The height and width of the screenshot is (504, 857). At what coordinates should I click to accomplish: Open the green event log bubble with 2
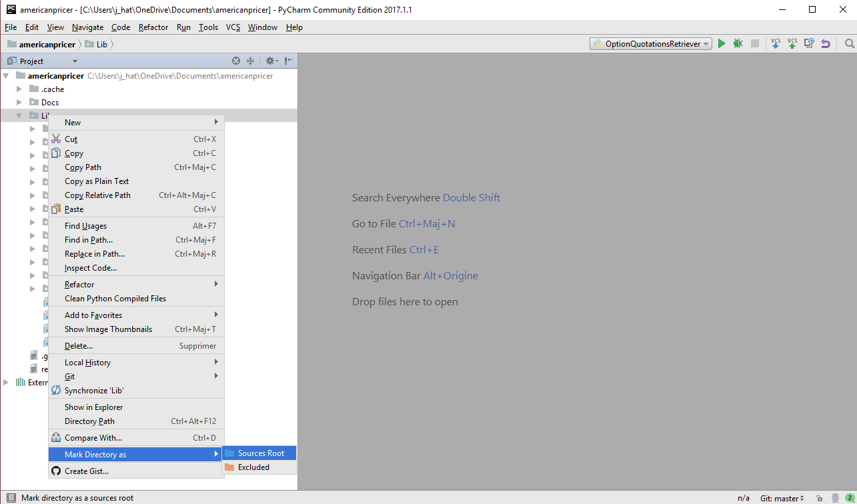pyautogui.click(x=849, y=498)
